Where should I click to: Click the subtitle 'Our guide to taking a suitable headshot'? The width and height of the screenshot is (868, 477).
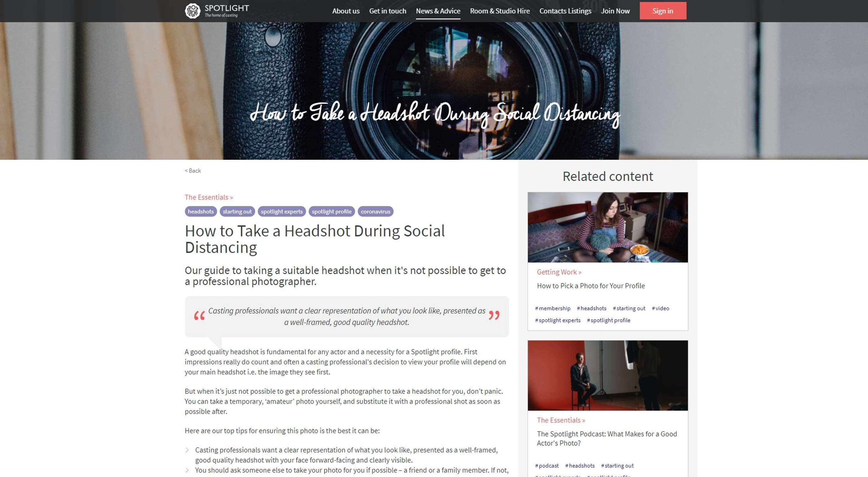tap(345, 276)
